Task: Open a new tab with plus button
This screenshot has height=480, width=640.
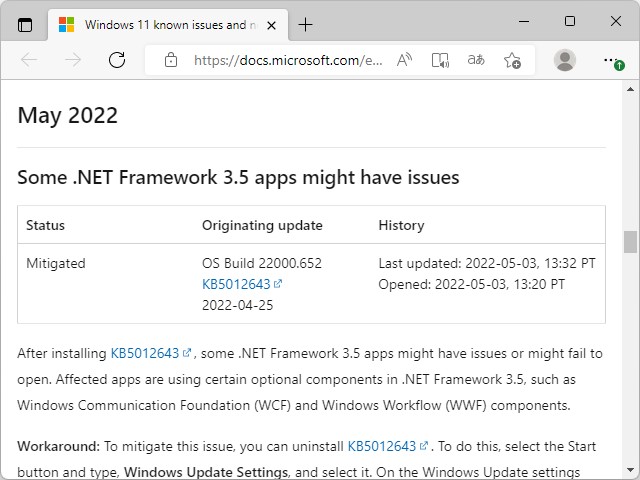Action: 305,25
